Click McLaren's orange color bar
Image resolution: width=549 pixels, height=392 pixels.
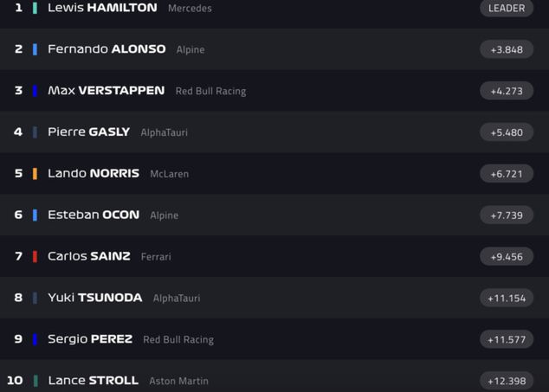[35, 174]
